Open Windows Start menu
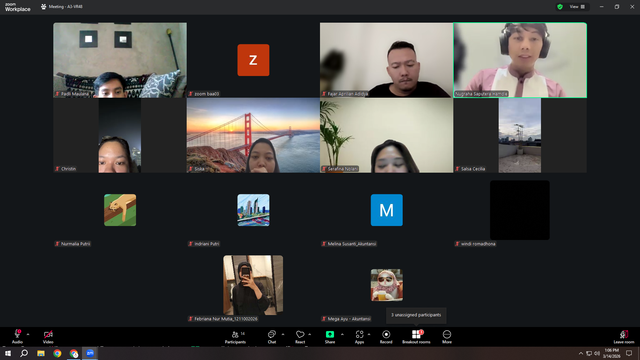 8,353
